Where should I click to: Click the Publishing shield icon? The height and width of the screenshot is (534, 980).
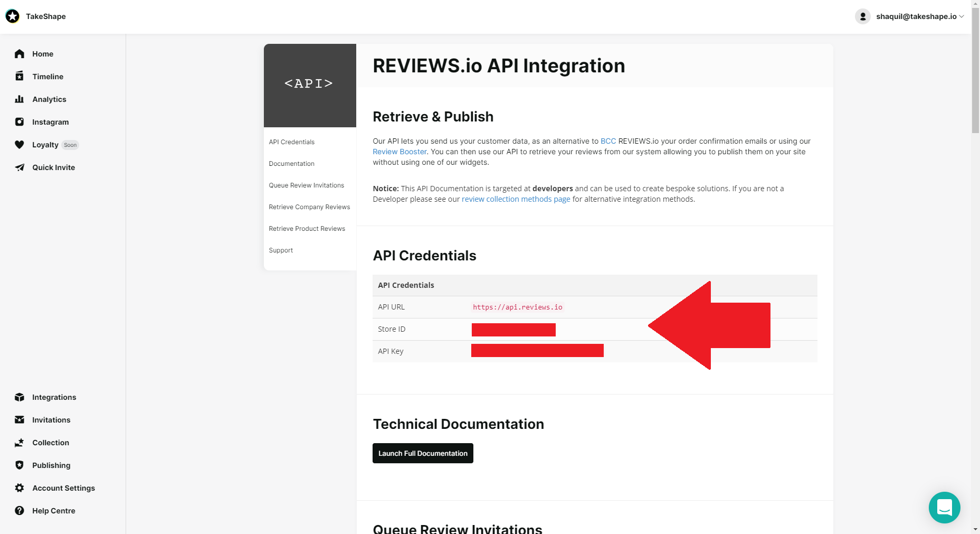pyautogui.click(x=20, y=465)
